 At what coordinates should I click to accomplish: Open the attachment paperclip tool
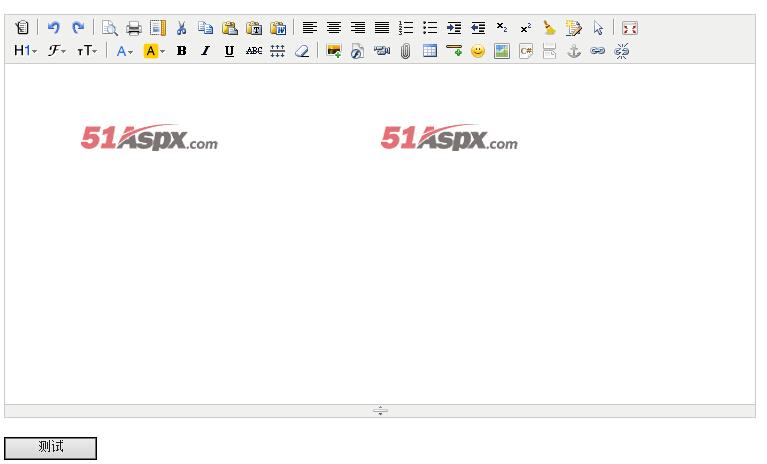pos(405,51)
